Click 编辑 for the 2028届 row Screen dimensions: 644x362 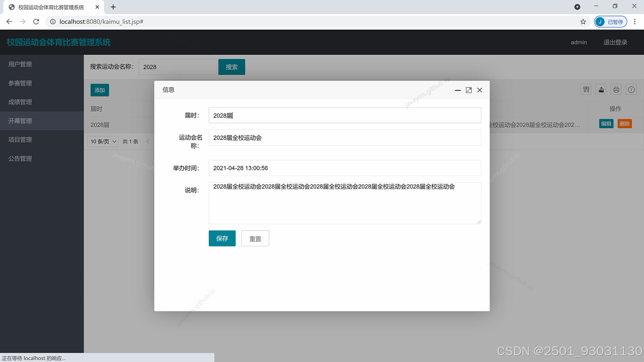(606, 124)
